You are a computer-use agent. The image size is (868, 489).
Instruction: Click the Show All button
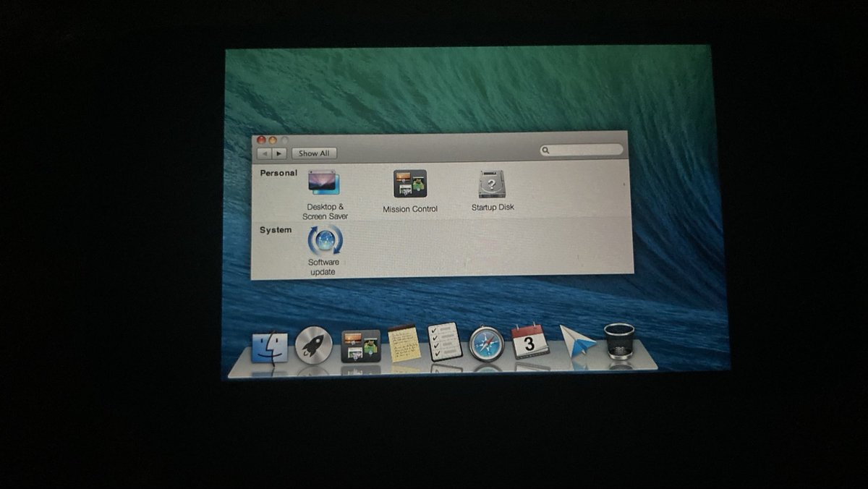[x=314, y=153]
